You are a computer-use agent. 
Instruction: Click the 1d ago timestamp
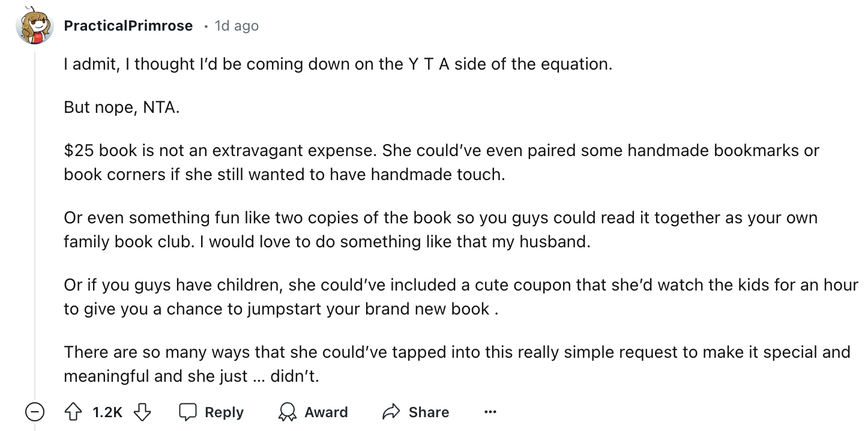[x=236, y=26]
